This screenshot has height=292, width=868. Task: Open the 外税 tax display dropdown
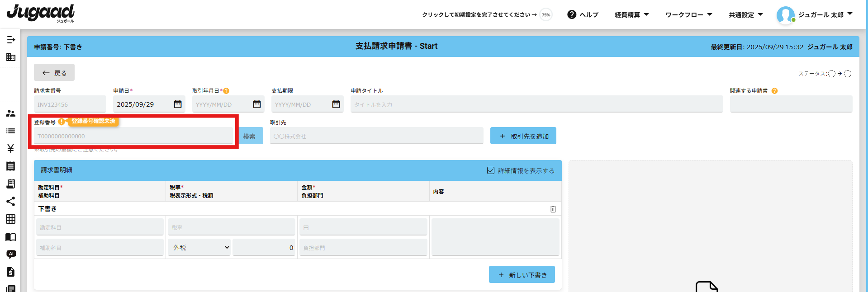[x=199, y=248]
